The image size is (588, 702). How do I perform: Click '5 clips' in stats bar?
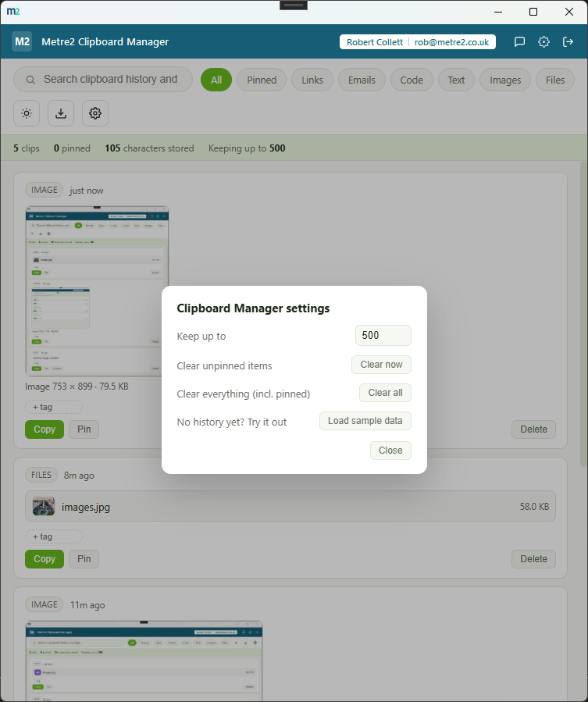[x=27, y=148]
